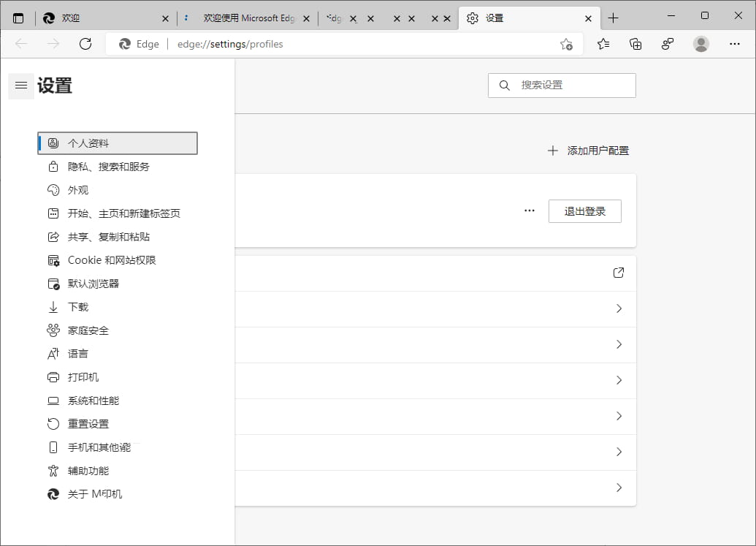The height and width of the screenshot is (546, 756).
Task: Open profile more options ellipsis
Action: pos(530,211)
